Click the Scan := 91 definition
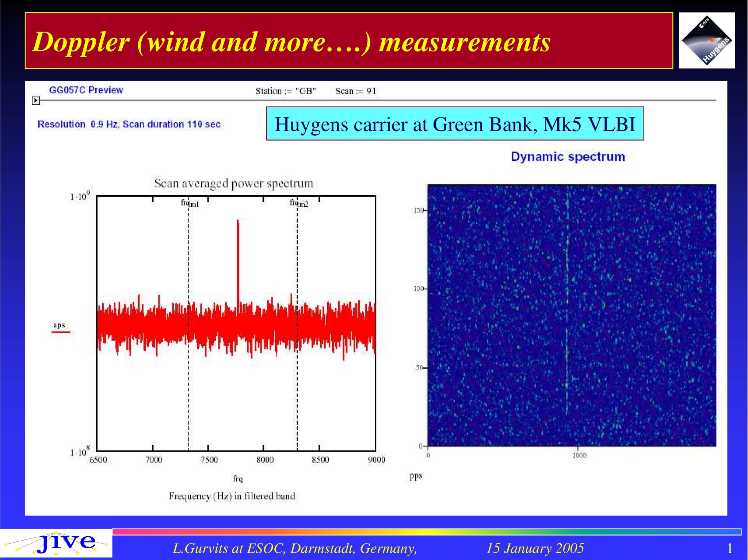Viewport: 748px width, 560px height. pos(355,91)
